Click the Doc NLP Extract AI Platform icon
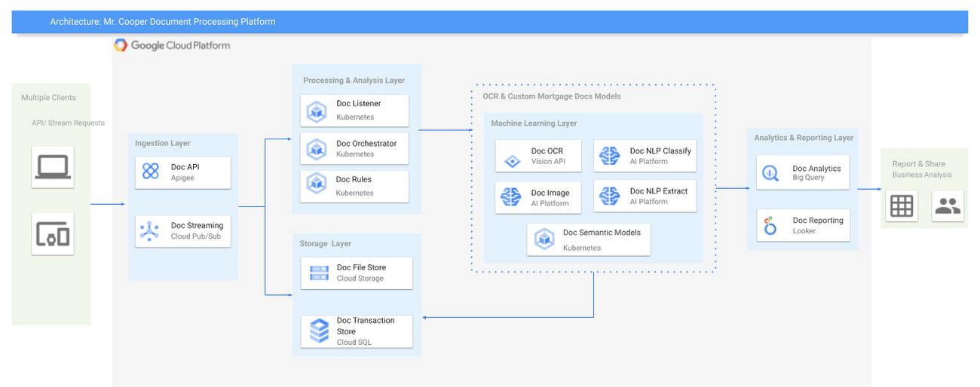The height and width of the screenshot is (387, 980). (x=609, y=197)
